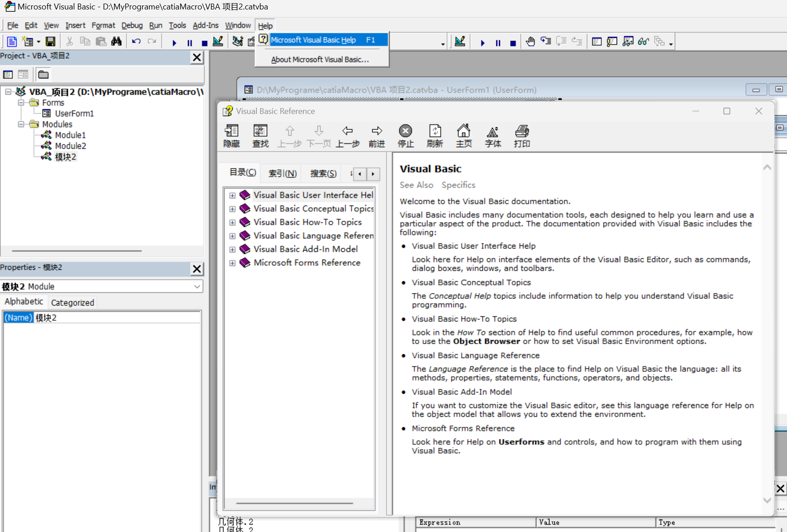This screenshot has height=532, width=787.
Task: Click the Step Into debug icon
Action: pyautogui.click(x=546, y=42)
